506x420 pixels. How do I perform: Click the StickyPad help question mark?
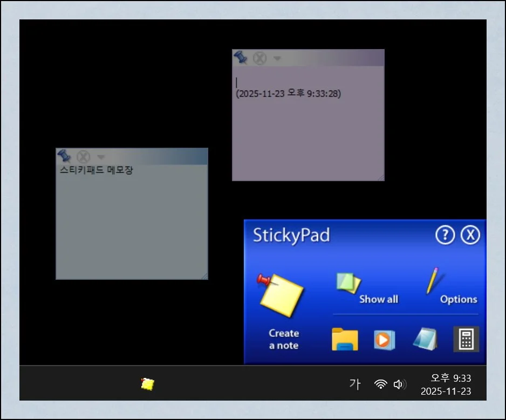(445, 236)
